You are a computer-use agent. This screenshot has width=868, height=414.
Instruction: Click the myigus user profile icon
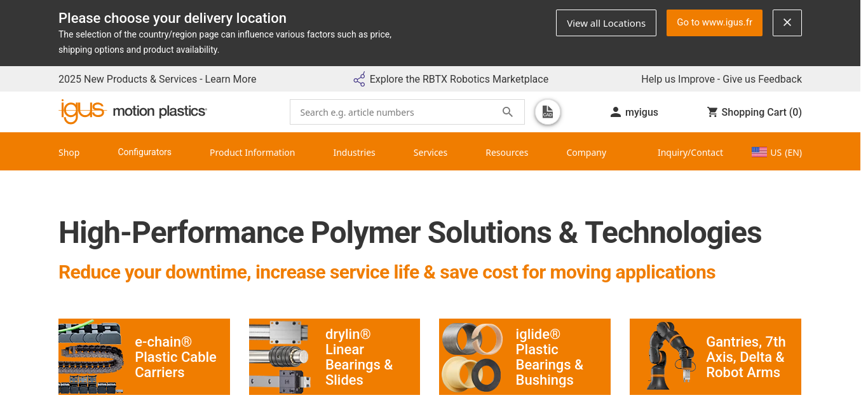point(615,113)
